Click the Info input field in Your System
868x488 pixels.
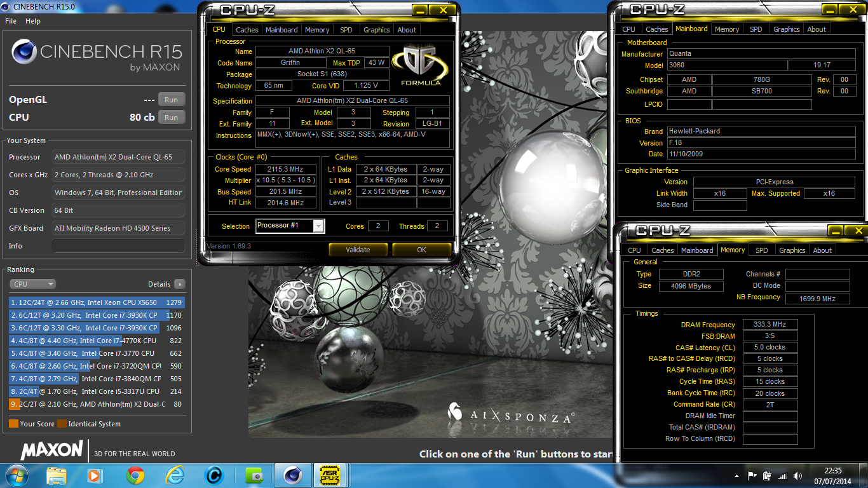click(x=118, y=246)
